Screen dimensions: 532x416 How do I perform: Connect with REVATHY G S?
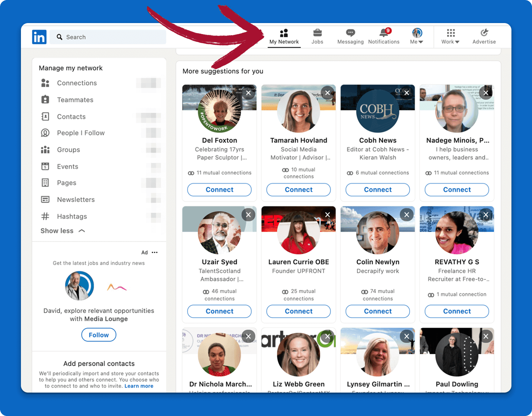(x=457, y=311)
